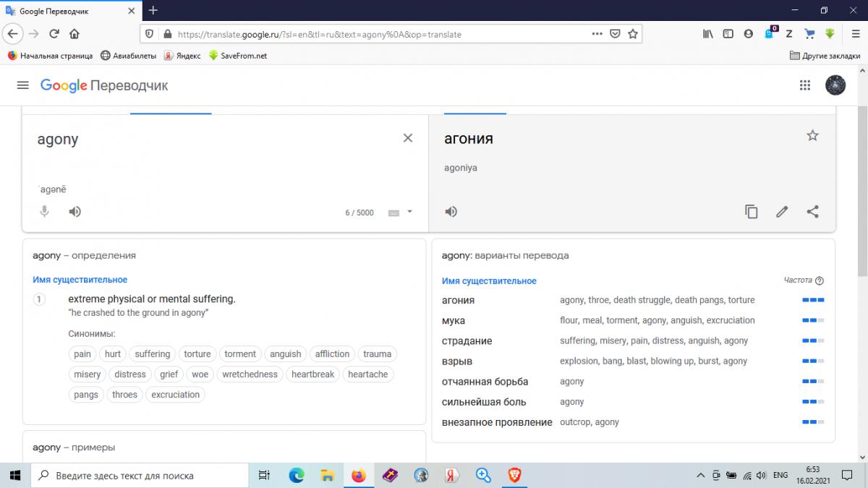Screen dimensions: 868x488
Task: Click Windows taskbar search box
Action: click(139, 475)
